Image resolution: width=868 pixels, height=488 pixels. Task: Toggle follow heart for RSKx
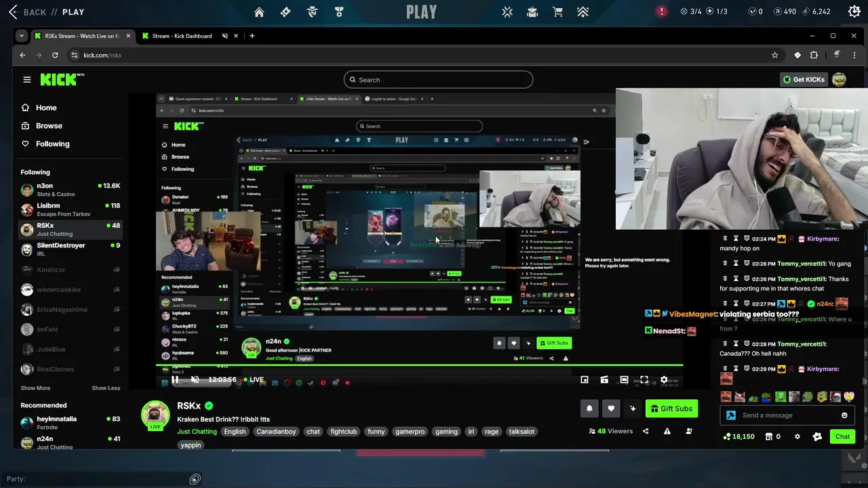pyautogui.click(x=611, y=408)
